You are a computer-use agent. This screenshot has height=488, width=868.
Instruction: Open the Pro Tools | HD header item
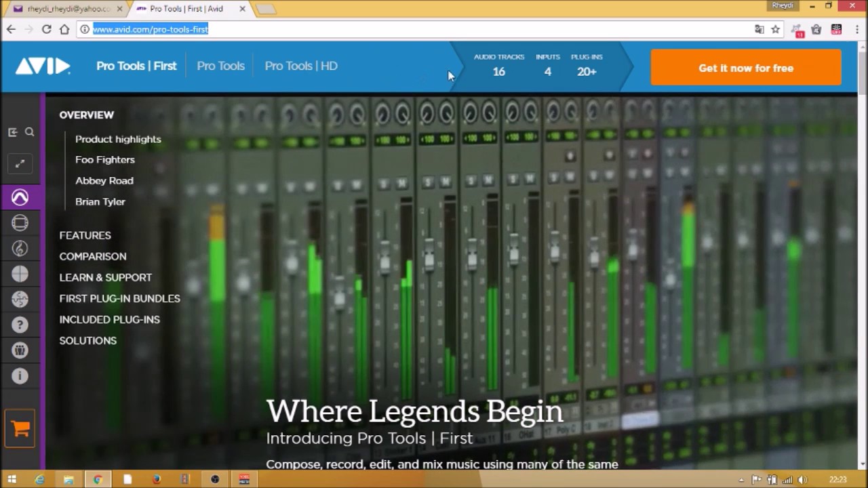coord(301,66)
